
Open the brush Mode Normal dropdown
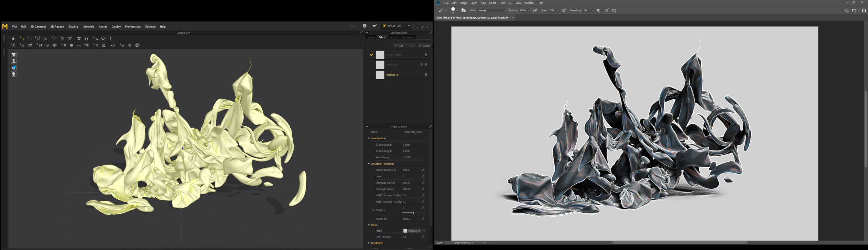pyautogui.click(x=492, y=11)
